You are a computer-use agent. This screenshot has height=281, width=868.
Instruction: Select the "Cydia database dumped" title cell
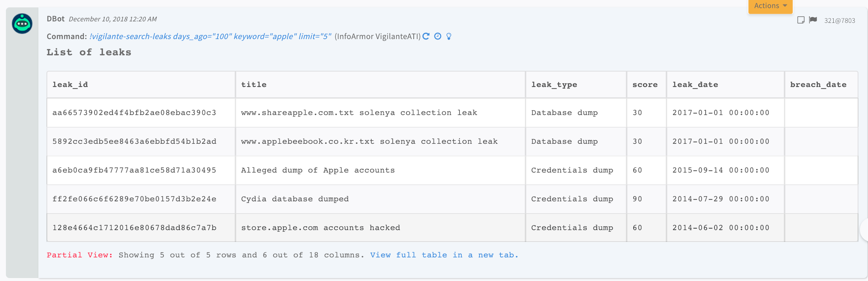[x=294, y=199]
